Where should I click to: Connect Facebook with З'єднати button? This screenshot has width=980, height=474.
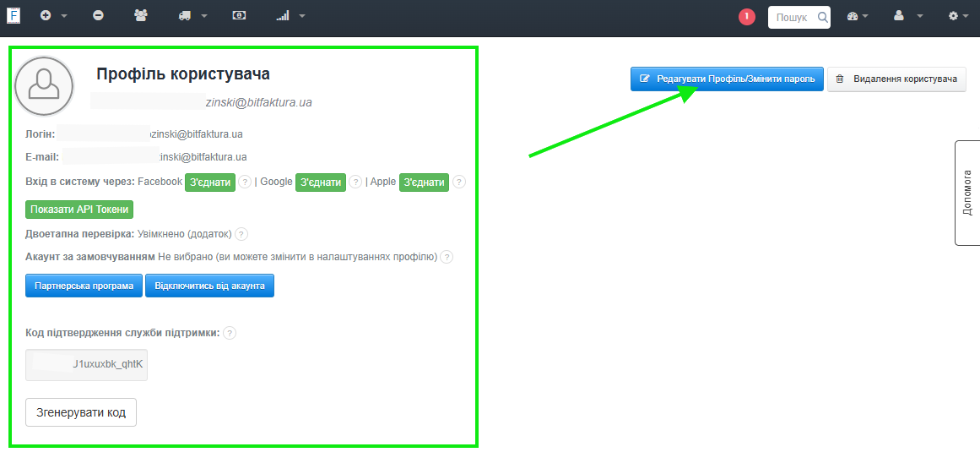(210, 182)
